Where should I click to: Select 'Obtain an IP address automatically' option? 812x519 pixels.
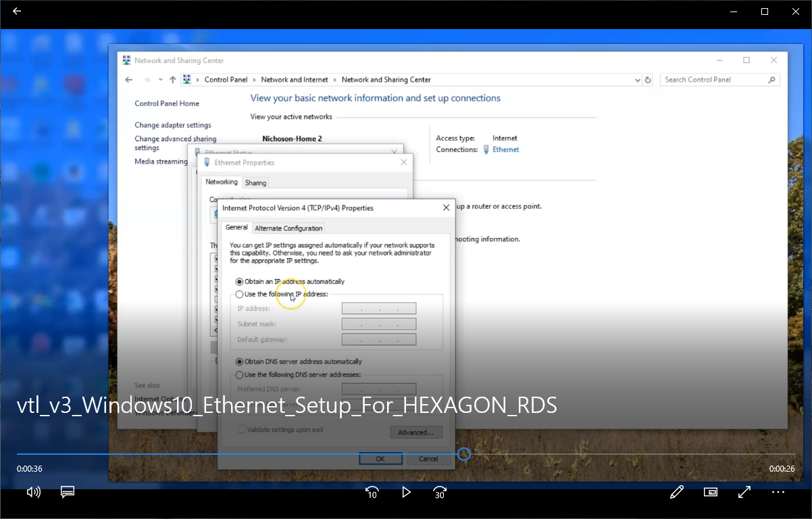coord(240,282)
